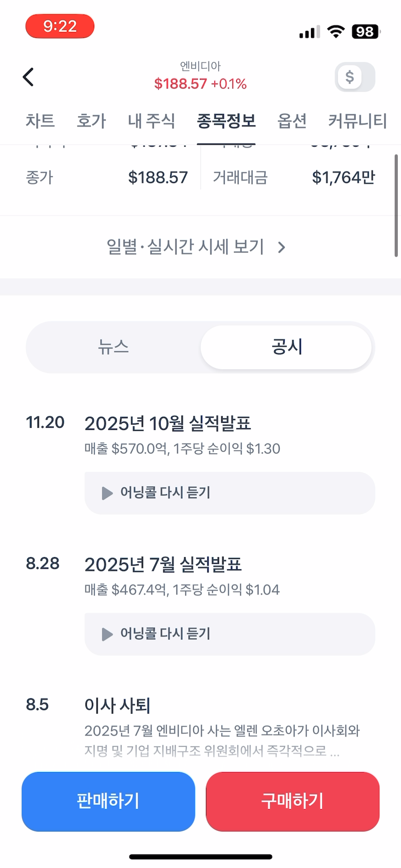Viewport: 401px width, 868px height.
Task: Open the 2025년 10월 실적발표 entry
Action: (x=167, y=423)
